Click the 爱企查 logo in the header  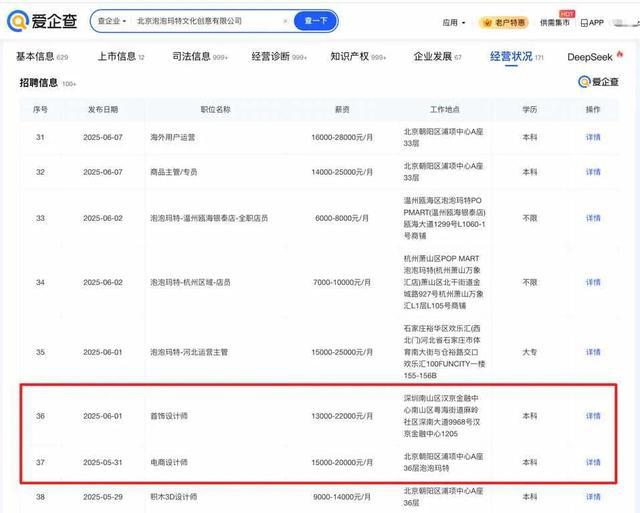(x=42, y=20)
